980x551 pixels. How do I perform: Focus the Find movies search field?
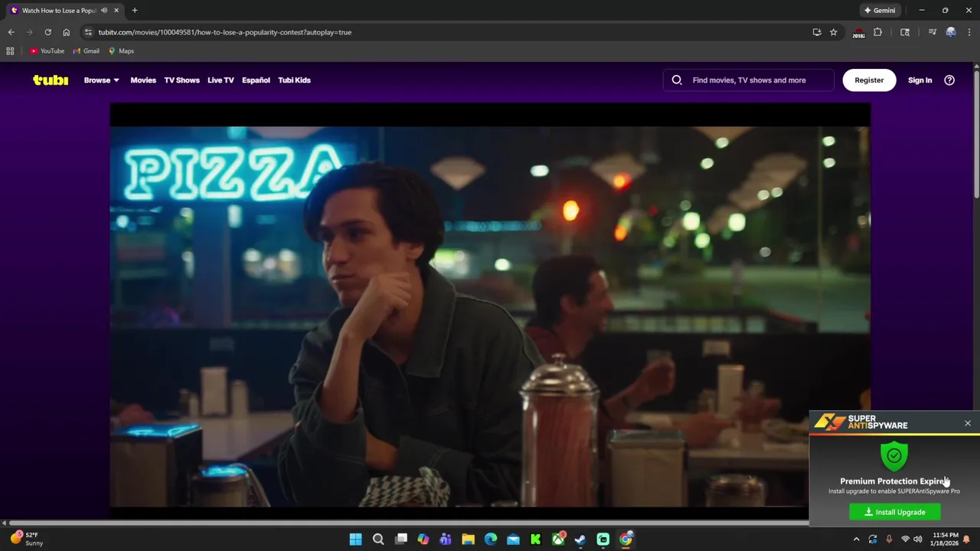tap(749, 80)
